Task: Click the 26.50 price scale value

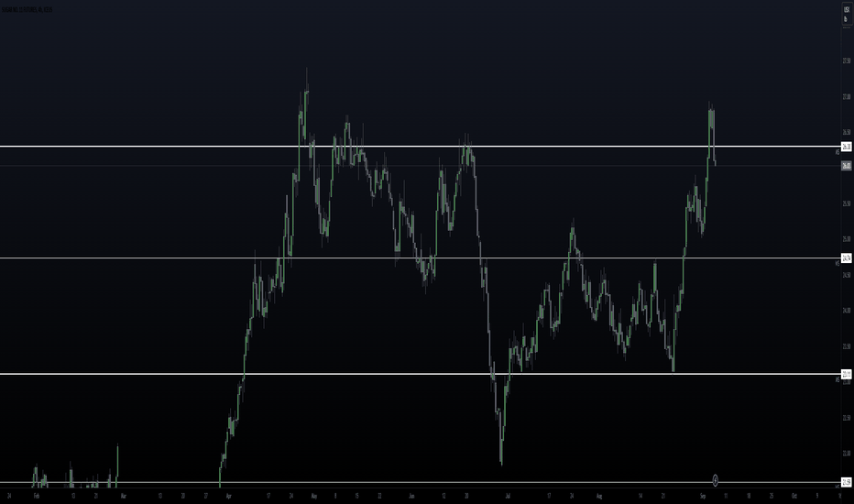Action: tap(847, 132)
